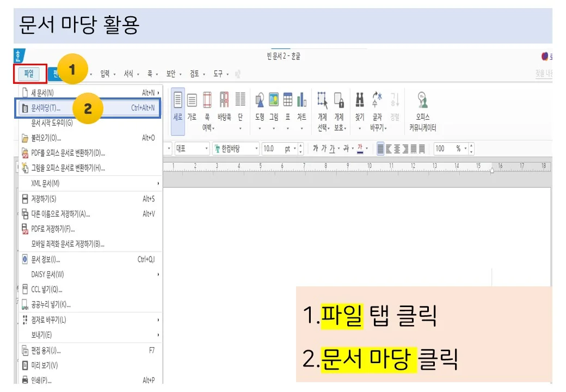The width and height of the screenshot is (566, 392).
Task: Expand the 점자로 바꾸기(L) submenu
Action: coord(90,320)
